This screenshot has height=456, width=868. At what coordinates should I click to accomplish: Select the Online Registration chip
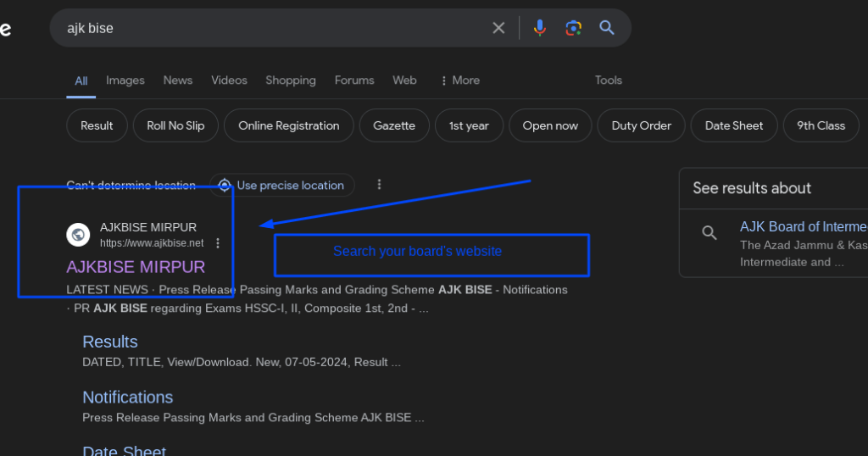pyautogui.click(x=289, y=125)
